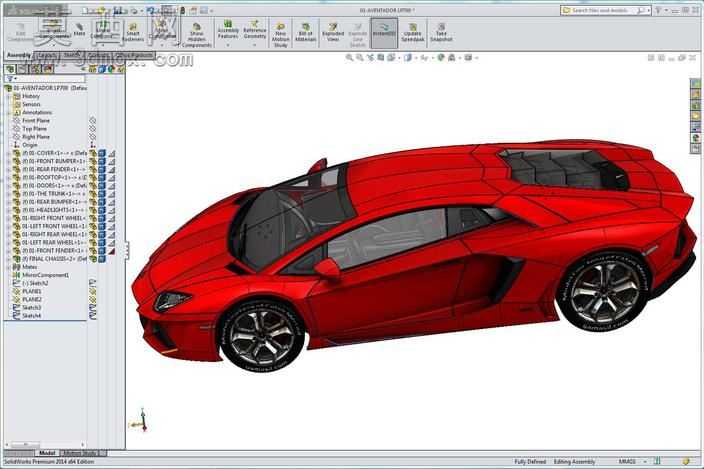Click Edit Appearance icon
This screenshot has height=469, width=704.
click(441, 57)
